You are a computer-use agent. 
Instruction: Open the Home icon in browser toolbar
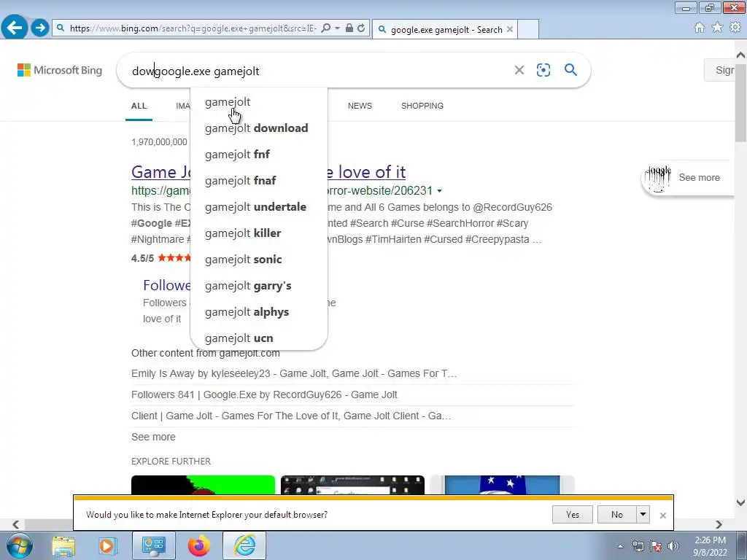(700, 28)
